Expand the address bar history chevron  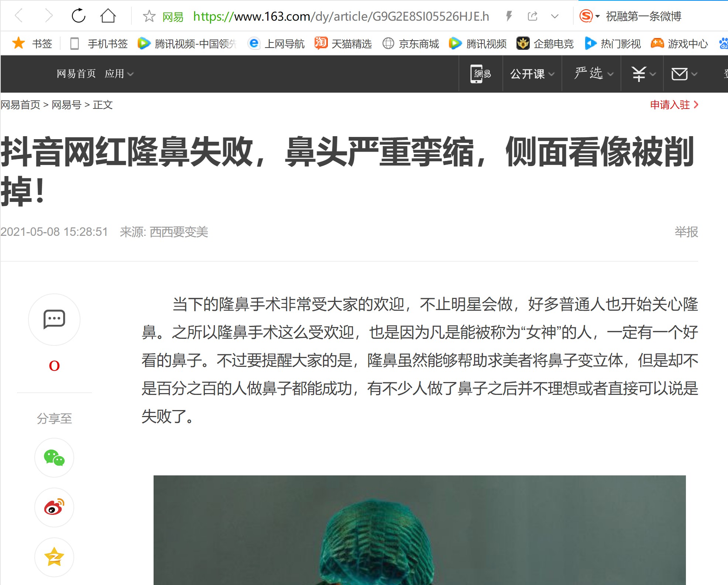point(554,16)
